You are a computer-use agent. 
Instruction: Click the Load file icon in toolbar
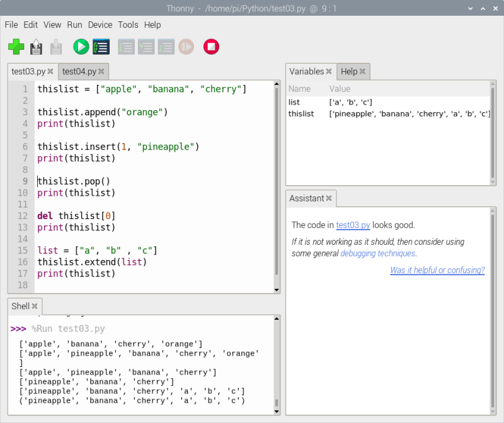pos(37,47)
